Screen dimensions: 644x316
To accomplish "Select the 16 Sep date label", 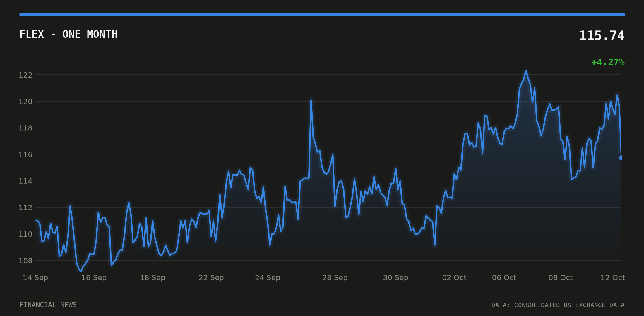I will (94, 278).
